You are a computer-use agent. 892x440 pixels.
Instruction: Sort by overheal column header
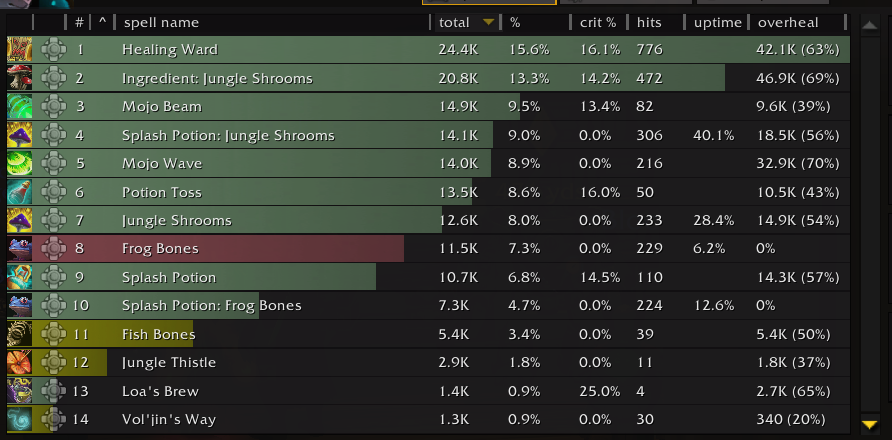pos(788,23)
